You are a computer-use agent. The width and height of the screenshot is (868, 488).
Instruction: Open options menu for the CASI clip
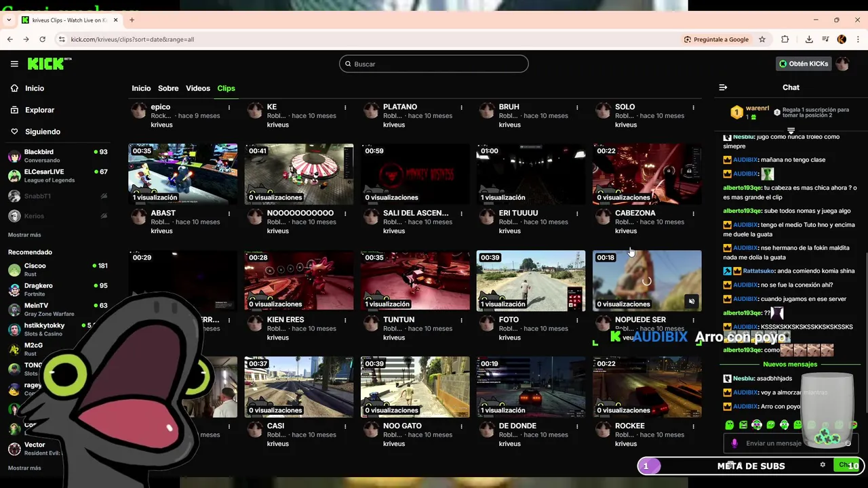point(345,426)
